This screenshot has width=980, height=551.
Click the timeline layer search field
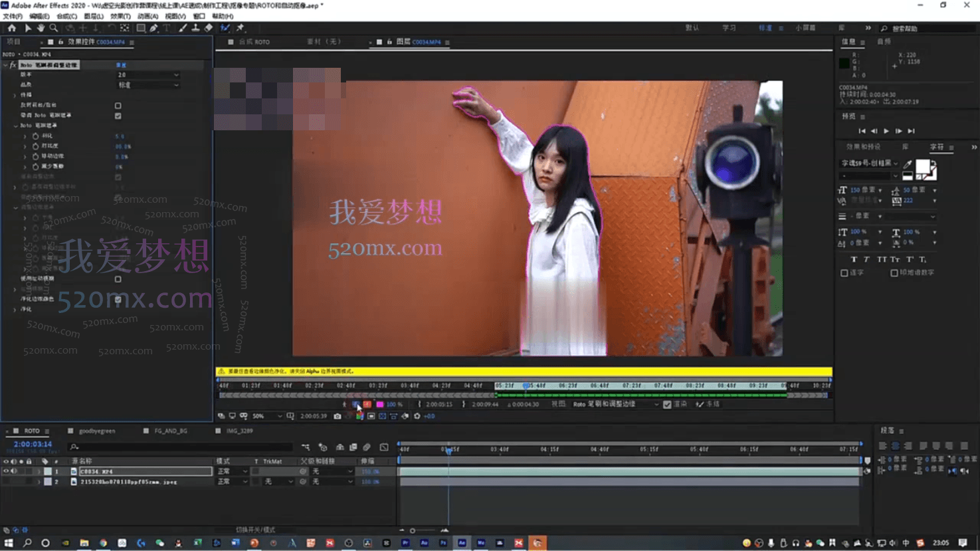179,447
